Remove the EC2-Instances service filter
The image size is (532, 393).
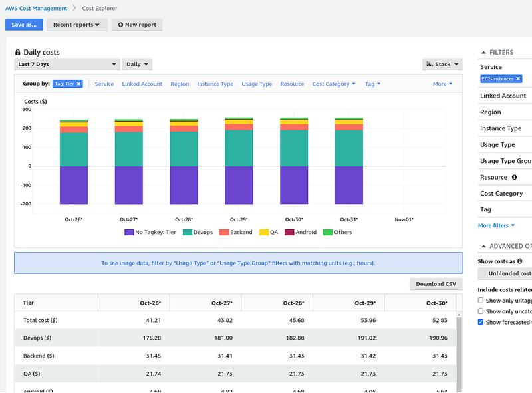tap(518, 78)
